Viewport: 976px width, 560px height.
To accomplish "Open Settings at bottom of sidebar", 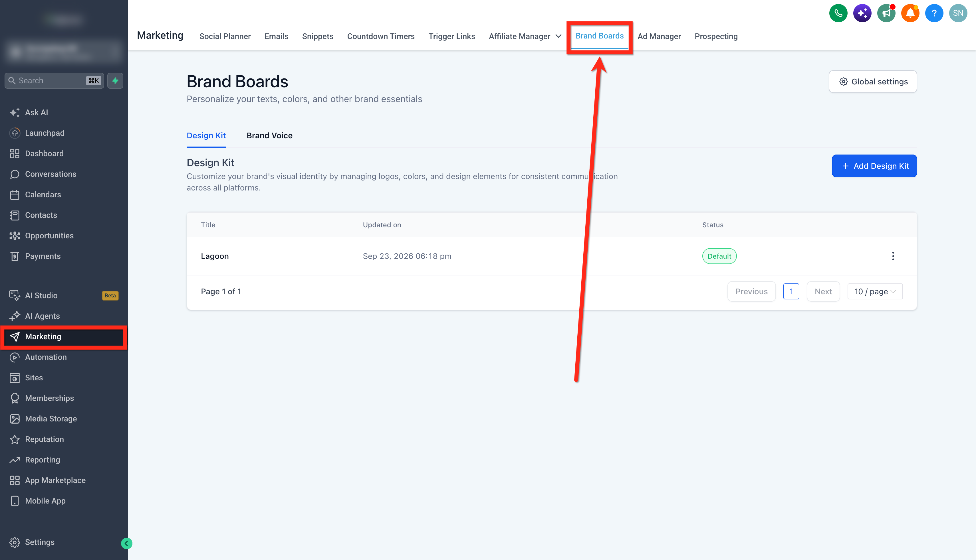I will (x=40, y=542).
